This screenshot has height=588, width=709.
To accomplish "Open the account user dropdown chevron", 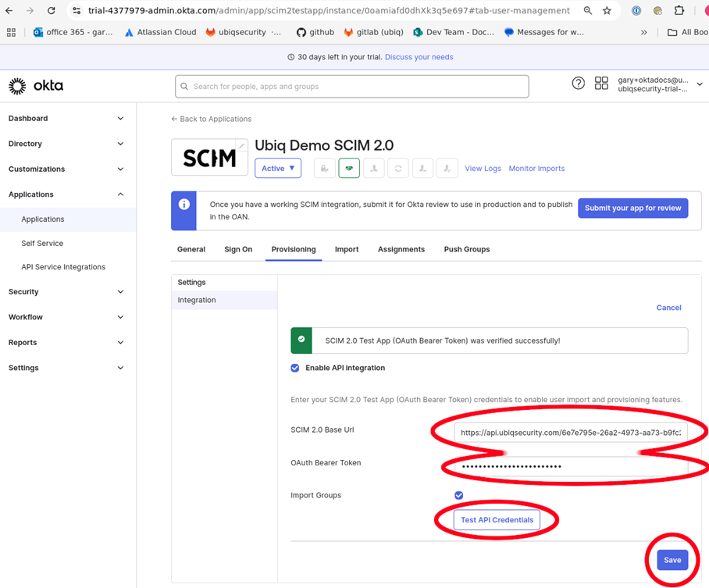I will click(x=700, y=84).
